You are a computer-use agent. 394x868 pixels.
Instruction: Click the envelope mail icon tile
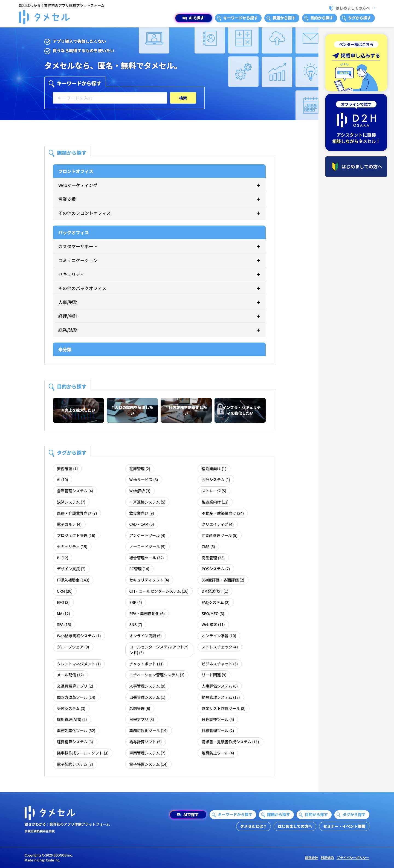307,39
